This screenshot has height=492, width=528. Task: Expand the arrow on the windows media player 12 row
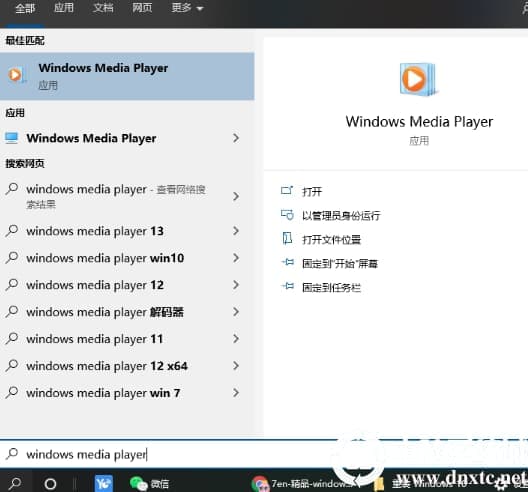tap(236, 285)
